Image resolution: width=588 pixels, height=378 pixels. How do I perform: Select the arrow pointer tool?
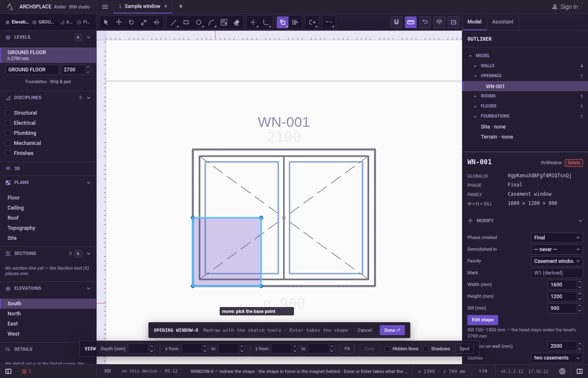coord(106,22)
